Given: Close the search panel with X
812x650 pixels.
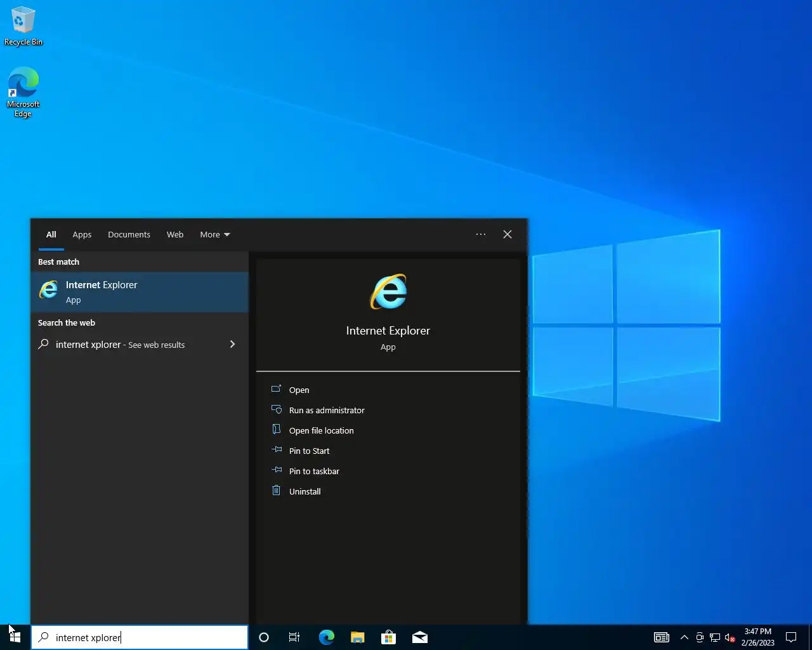Looking at the screenshot, I should click(507, 234).
